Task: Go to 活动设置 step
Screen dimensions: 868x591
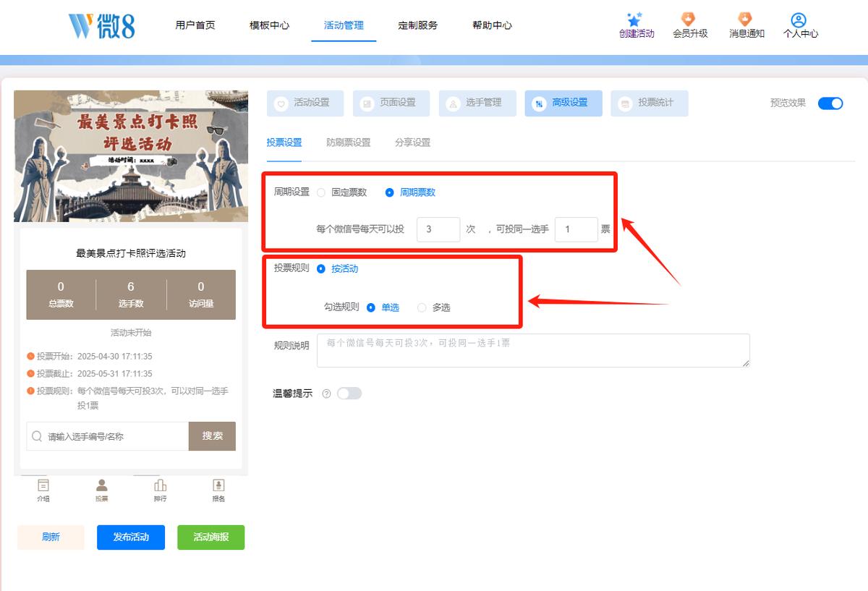Action: 305,103
